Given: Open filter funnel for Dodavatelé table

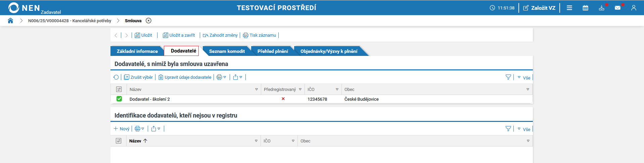Looking at the screenshot, I should [x=508, y=77].
